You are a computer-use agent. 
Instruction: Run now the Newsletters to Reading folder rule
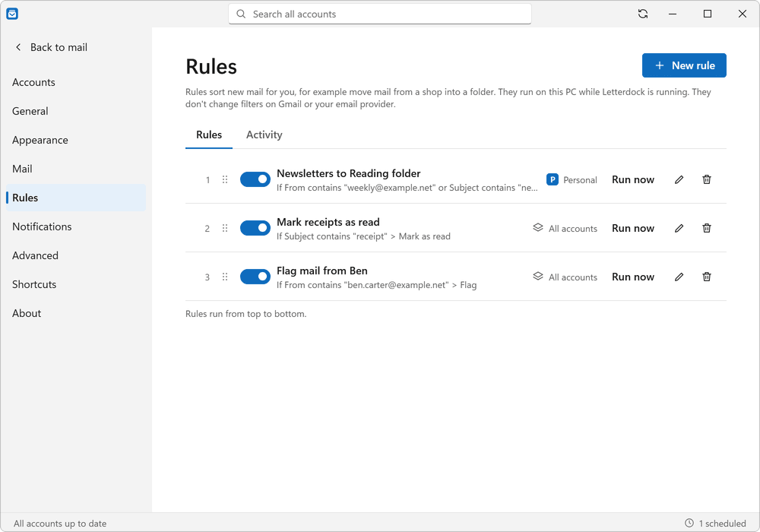pos(633,180)
